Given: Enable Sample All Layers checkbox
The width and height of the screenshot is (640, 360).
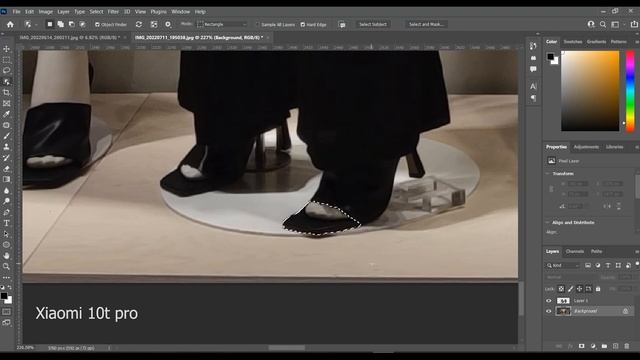Looking at the screenshot, I should (257, 24).
